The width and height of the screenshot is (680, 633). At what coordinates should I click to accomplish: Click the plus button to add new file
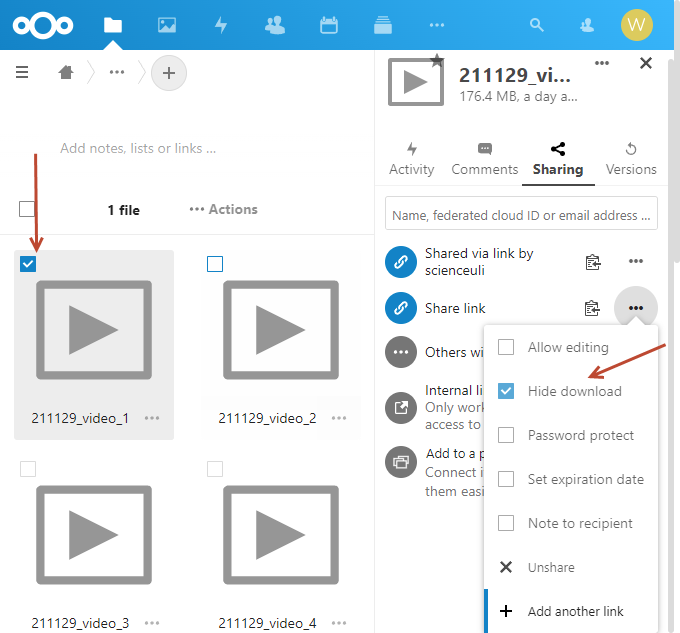[x=168, y=73]
